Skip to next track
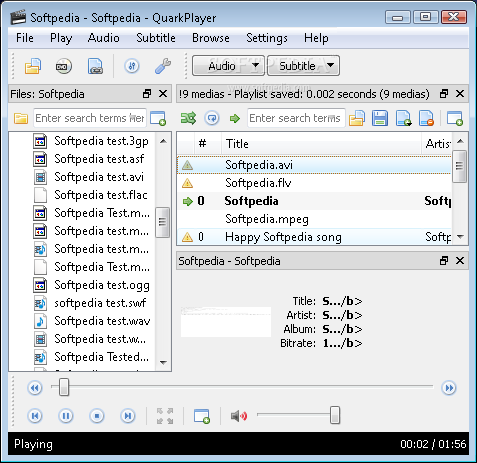 coord(128,416)
